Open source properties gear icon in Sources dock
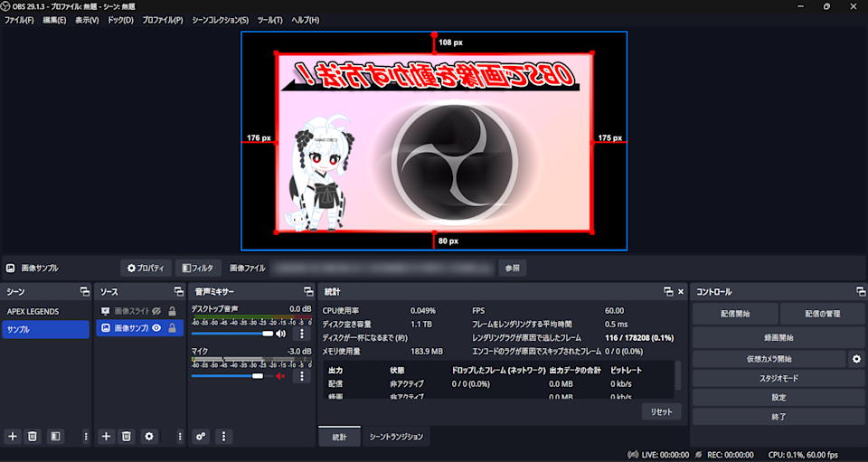 (x=149, y=437)
